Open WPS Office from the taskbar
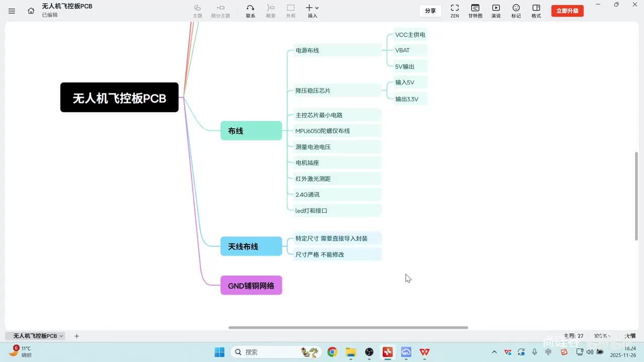Image resolution: width=644 pixels, height=362 pixels. 425,352
